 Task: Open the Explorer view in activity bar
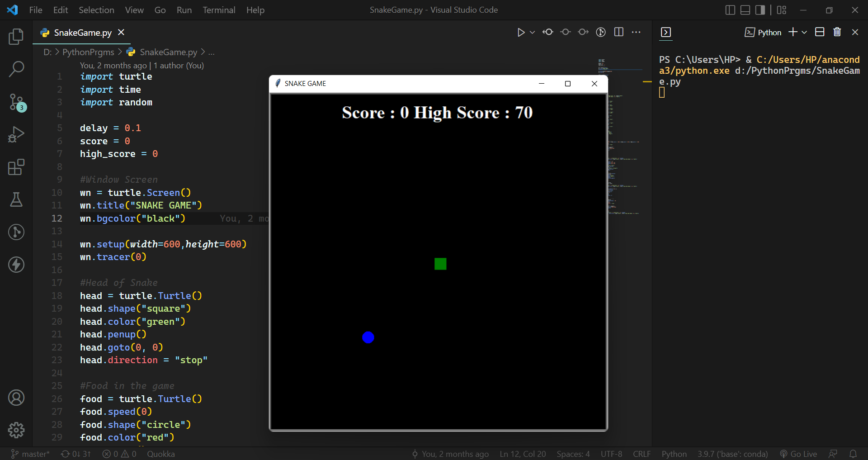[16, 37]
